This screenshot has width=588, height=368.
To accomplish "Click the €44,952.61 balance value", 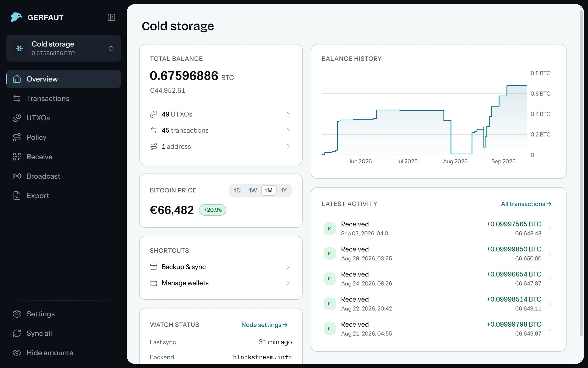I will (x=167, y=90).
